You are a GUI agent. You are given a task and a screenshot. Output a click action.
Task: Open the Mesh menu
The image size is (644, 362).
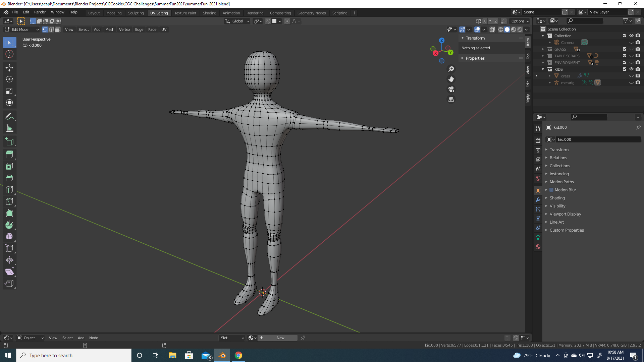110,29
